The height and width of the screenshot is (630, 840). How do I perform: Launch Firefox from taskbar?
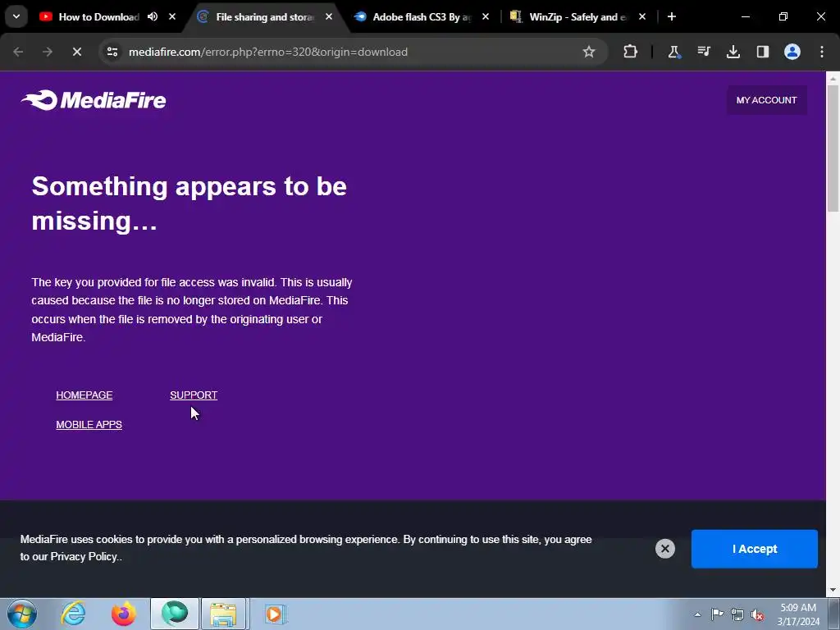(x=124, y=614)
